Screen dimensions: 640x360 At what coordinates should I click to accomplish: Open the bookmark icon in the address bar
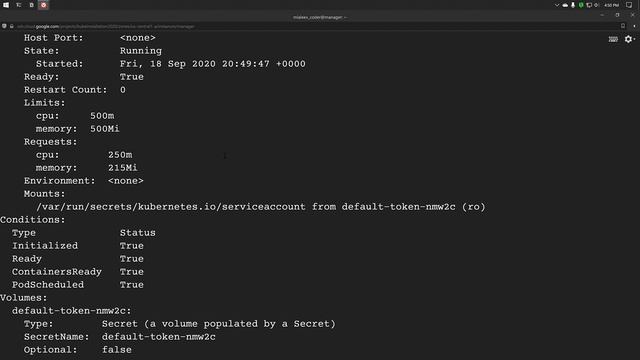623,26
